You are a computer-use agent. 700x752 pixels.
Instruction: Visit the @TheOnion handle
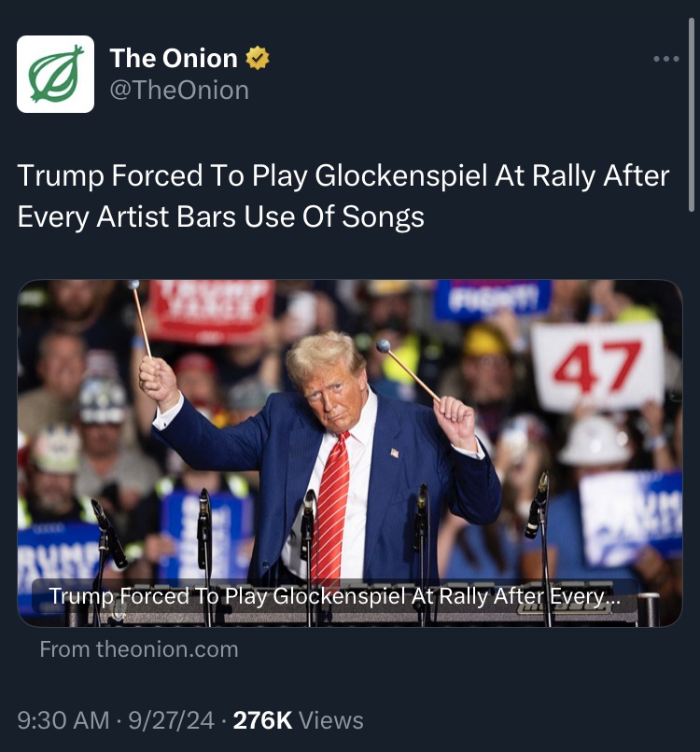pos(179,91)
